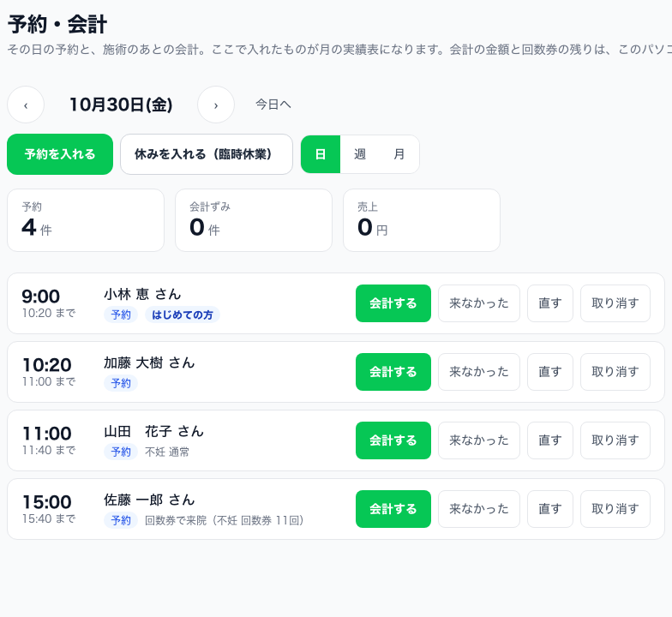Switch to 日 day view

click(321, 154)
